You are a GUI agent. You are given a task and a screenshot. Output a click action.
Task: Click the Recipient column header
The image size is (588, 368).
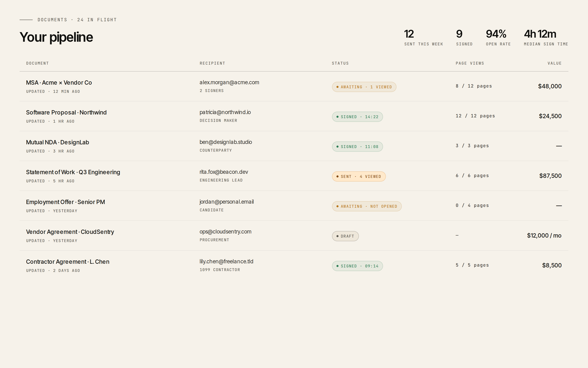click(212, 63)
